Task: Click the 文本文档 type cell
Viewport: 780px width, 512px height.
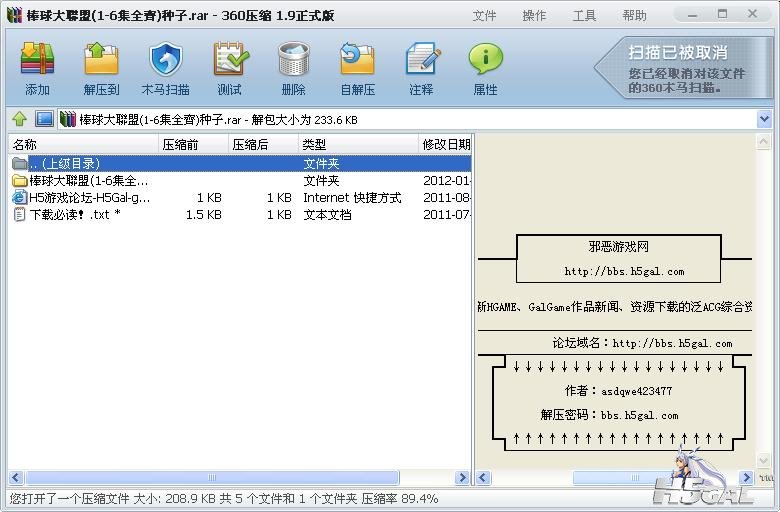Action: click(327, 214)
